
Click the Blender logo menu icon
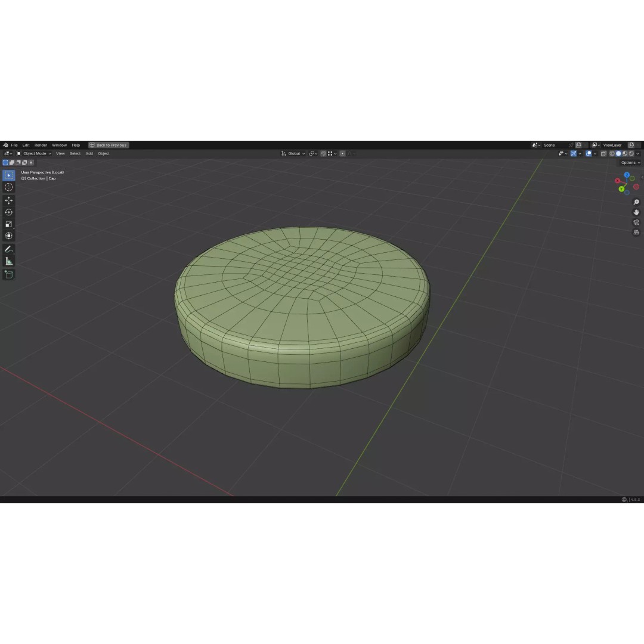[5, 145]
